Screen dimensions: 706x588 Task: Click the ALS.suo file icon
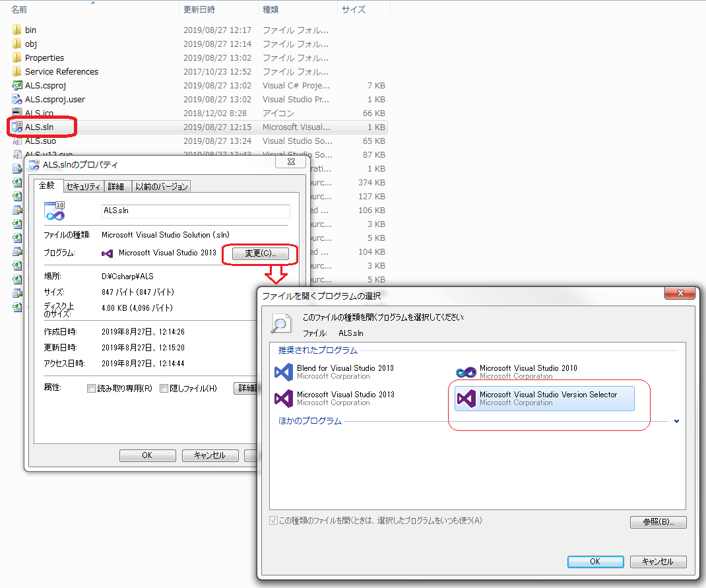pyautogui.click(x=17, y=141)
